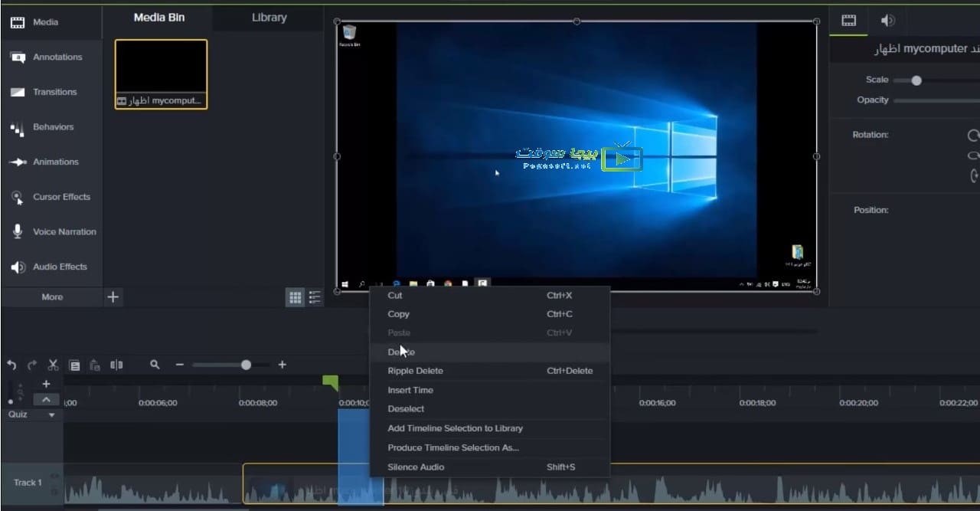Zoom out timeline with minus icon
Screen dimensions: 980x511
[180, 365]
